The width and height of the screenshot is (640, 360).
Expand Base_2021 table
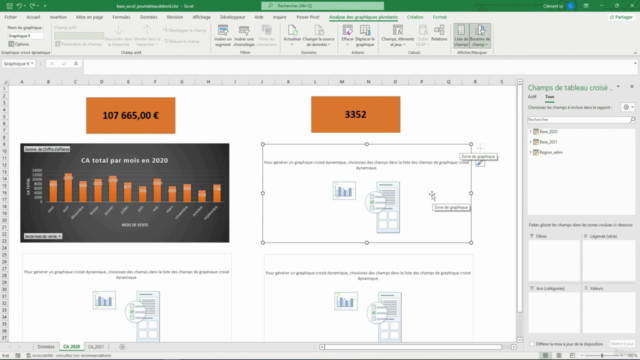coord(531,142)
